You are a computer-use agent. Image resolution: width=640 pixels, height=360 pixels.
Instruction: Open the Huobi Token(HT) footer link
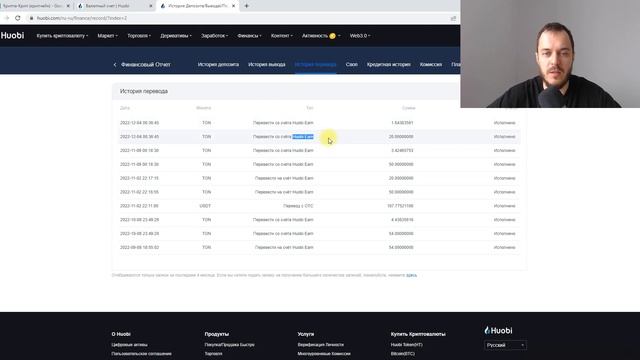pos(407,345)
